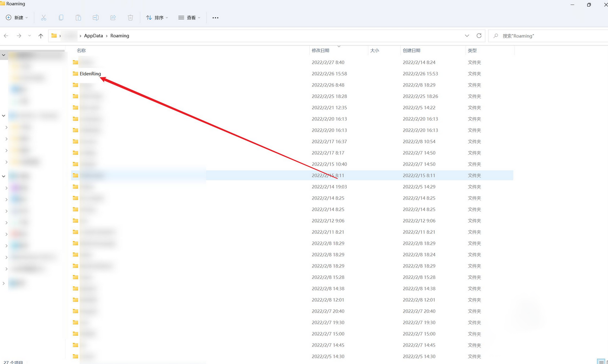Collapse the top navigation pane tree item
608x364 pixels.
[x=4, y=55]
